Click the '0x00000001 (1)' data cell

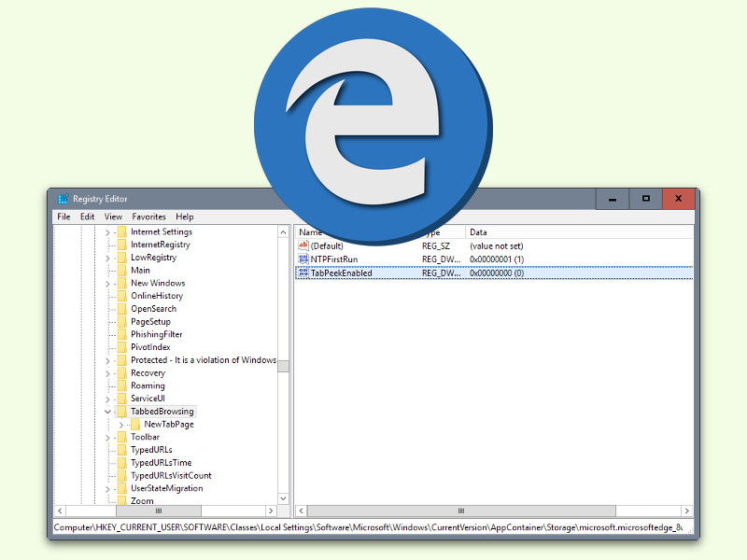click(x=497, y=259)
